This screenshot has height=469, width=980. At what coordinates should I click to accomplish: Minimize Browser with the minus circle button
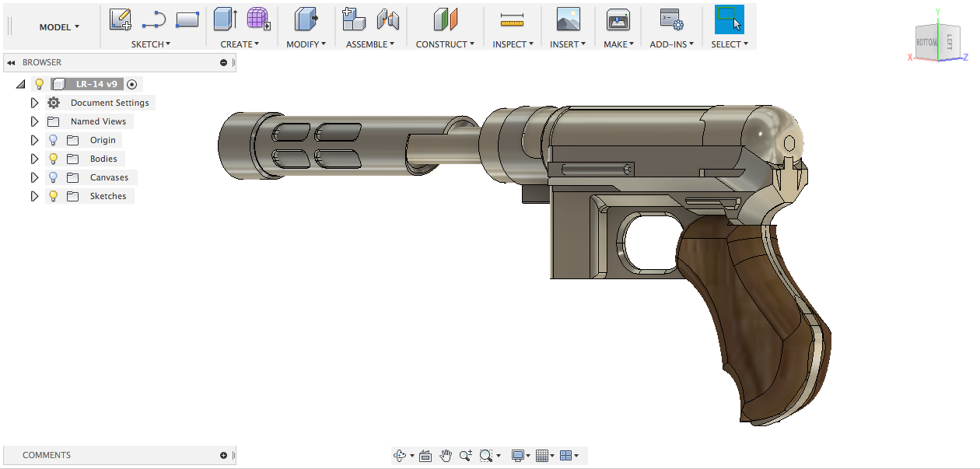click(x=224, y=63)
